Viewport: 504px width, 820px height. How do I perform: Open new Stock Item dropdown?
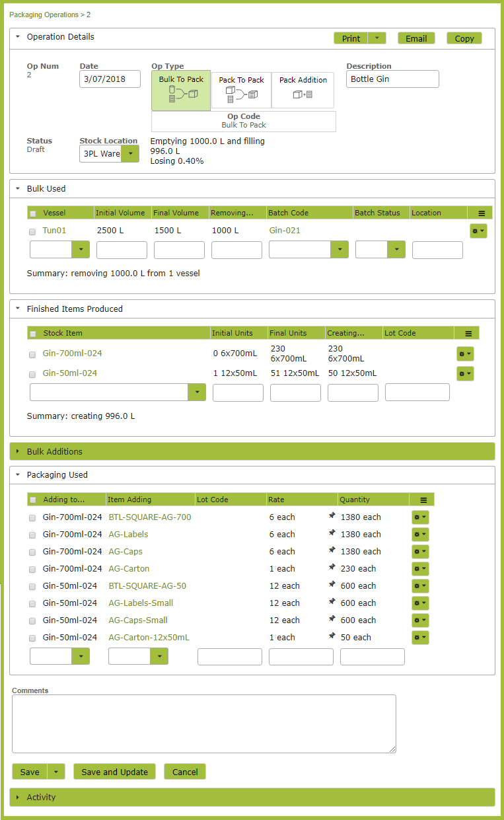point(197,392)
